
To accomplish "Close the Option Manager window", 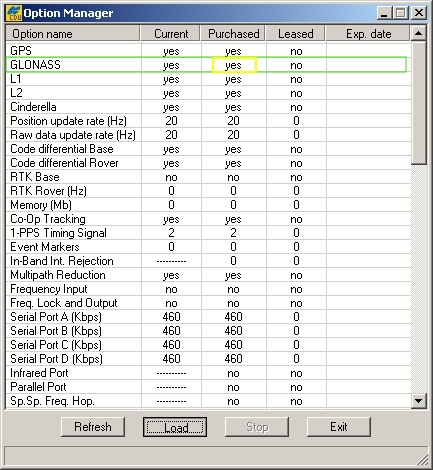I will (x=419, y=13).
